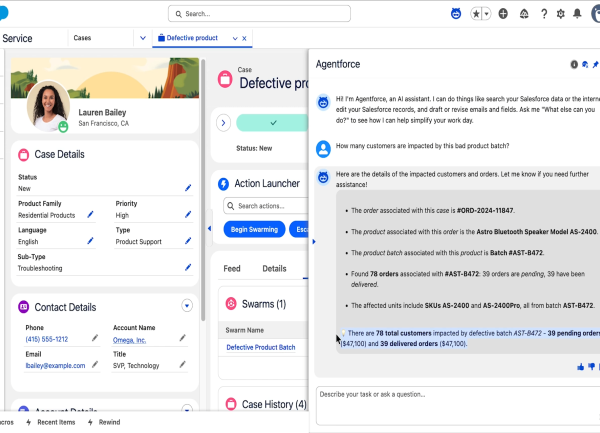
Task: Open the setup gear icon
Action: click(x=561, y=14)
